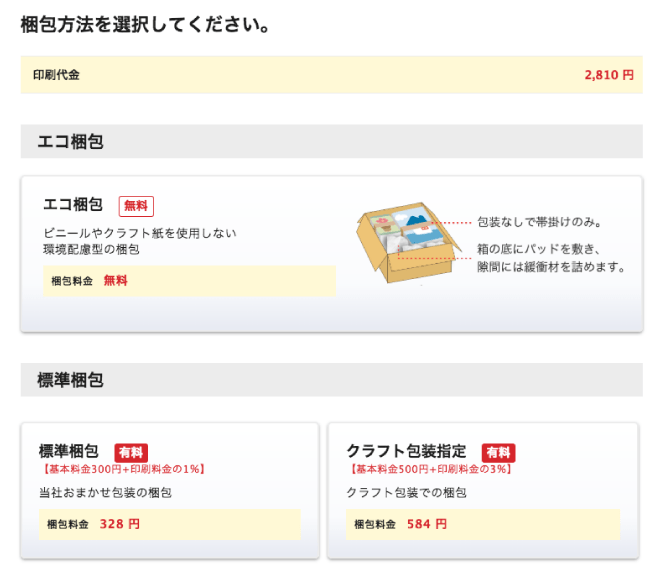
Task: Click the 328 円 packaging fee
Action: [120, 524]
